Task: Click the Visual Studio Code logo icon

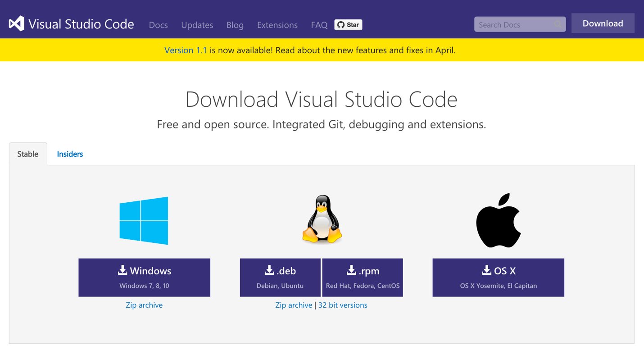Action: (x=17, y=23)
